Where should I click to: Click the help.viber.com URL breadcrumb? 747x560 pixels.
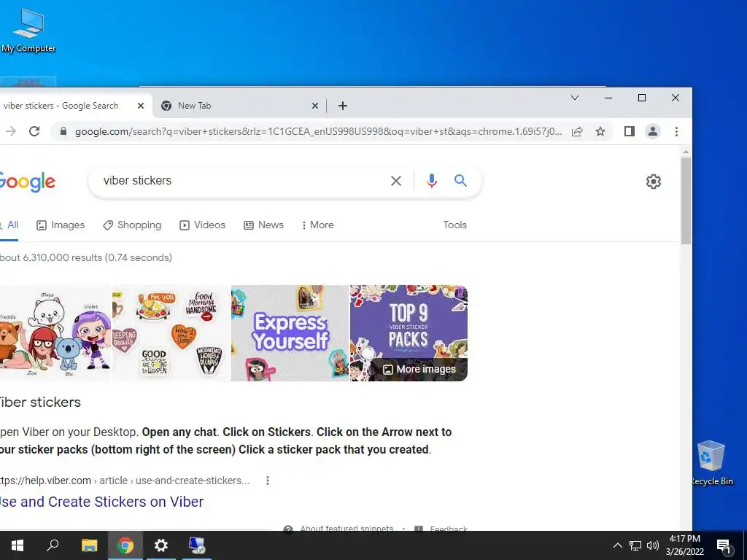(x=124, y=481)
